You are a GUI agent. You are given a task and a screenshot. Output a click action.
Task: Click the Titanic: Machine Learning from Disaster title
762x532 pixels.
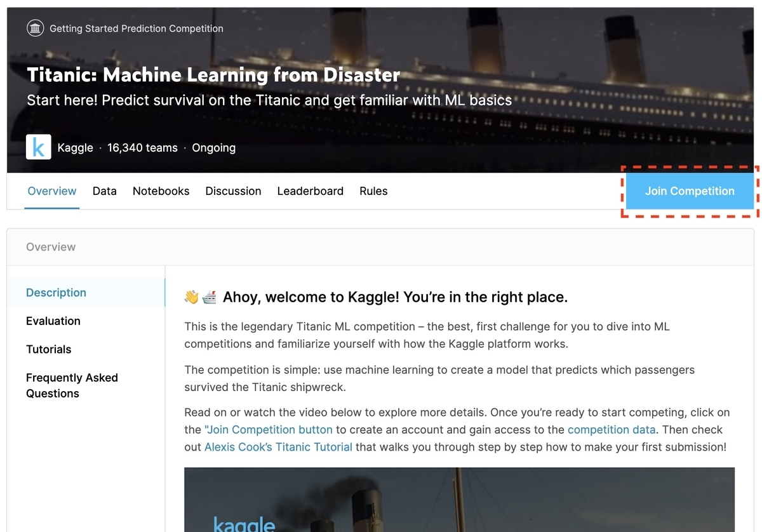213,75
